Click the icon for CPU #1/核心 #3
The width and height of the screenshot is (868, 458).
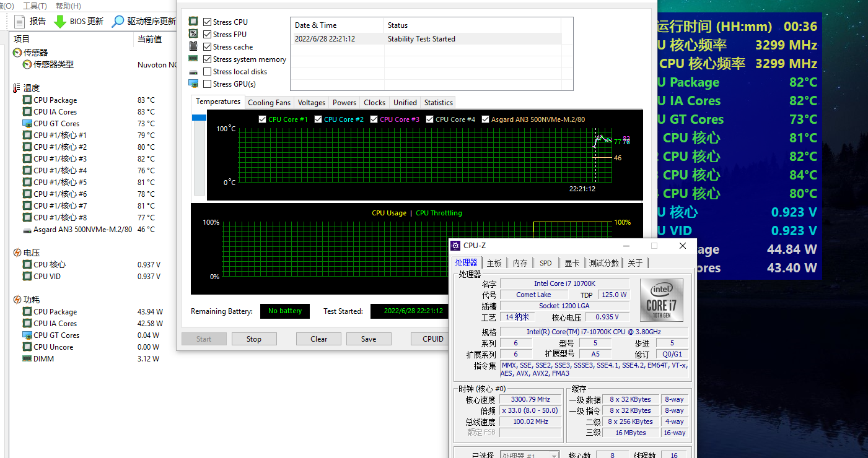click(x=27, y=158)
